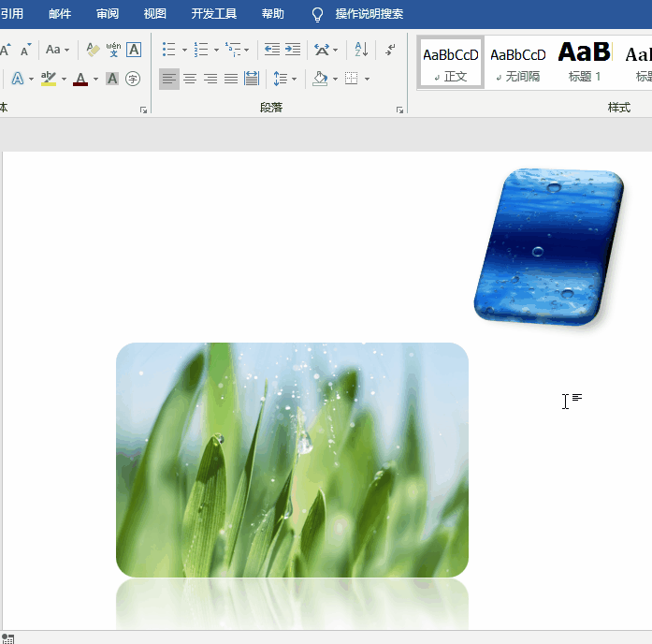Click the sort A-Z icon

click(x=361, y=50)
